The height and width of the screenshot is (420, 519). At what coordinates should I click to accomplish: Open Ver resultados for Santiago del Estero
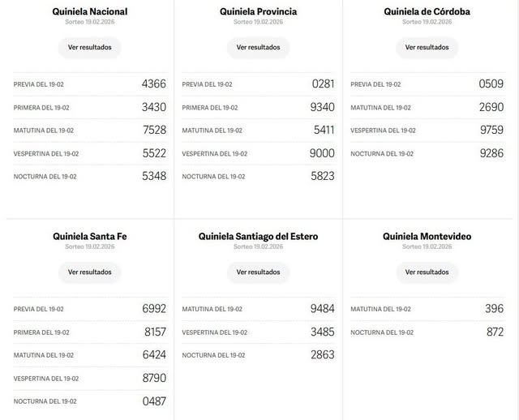(258, 272)
